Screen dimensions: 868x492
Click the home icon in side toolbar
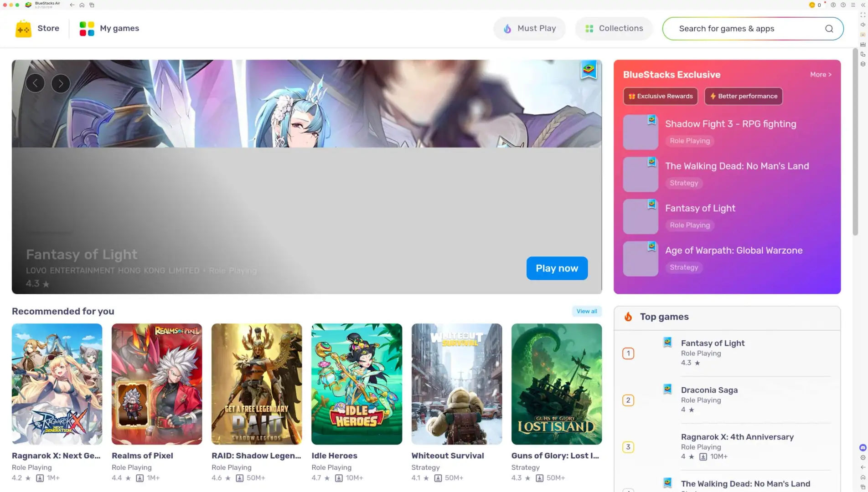[863, 477]
